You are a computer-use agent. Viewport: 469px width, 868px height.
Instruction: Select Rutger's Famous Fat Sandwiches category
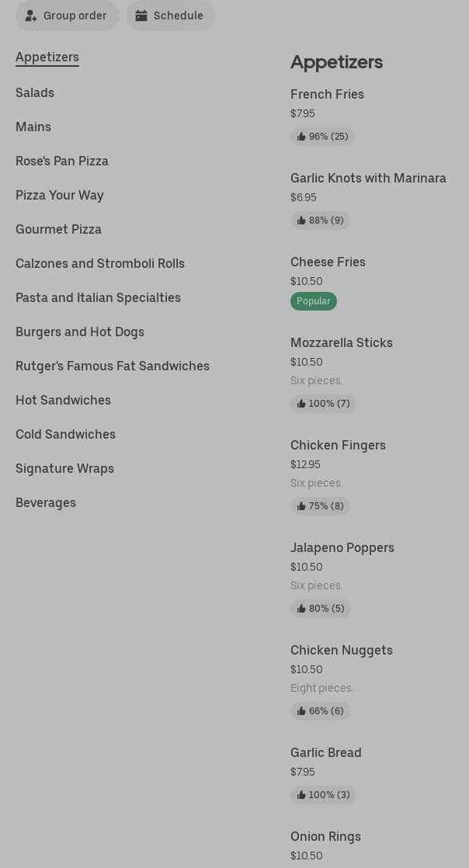coord(113,366)
